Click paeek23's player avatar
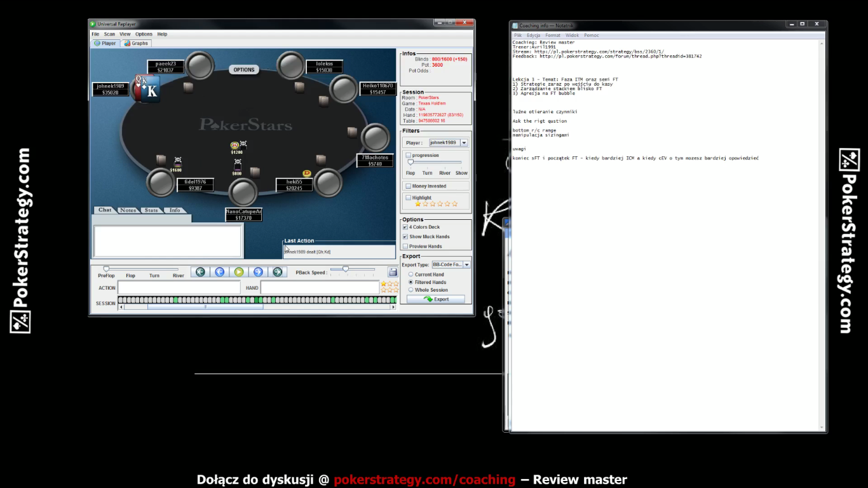Viewport: 868px width, 488px height. point(199,65)
